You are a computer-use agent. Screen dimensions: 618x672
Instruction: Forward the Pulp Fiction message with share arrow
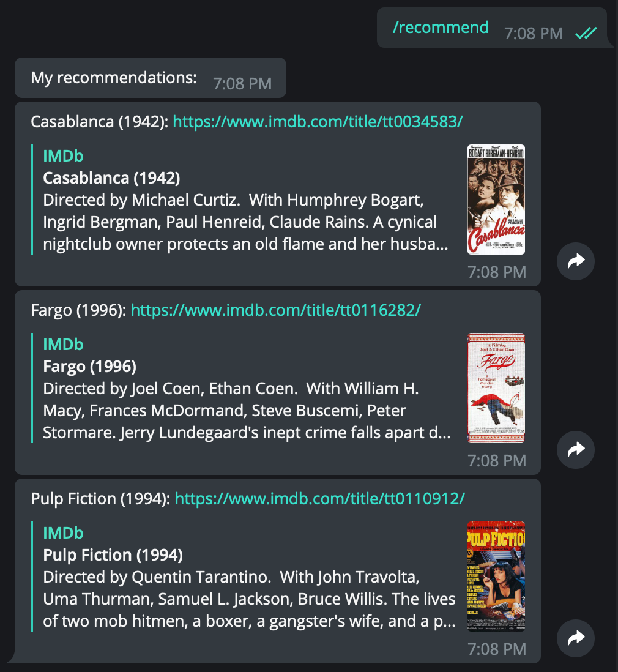(576, 638)
